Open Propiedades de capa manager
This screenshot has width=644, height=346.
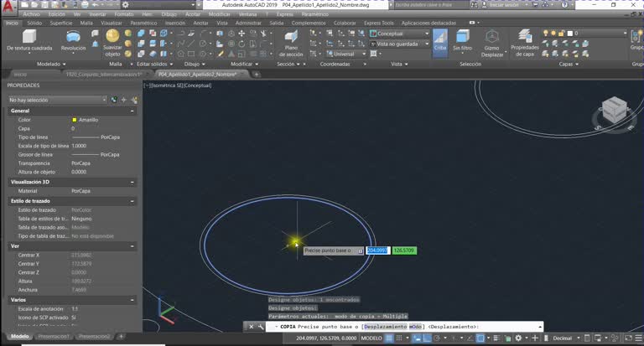click(524, 43)
